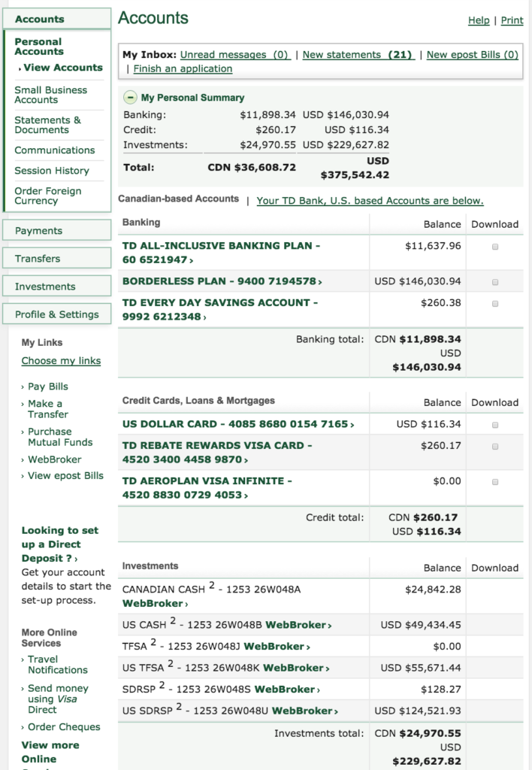Screen dimensions: 532x770
Task: Open Borderless Plan 9400 7194578 account
Action: point(222,281)
